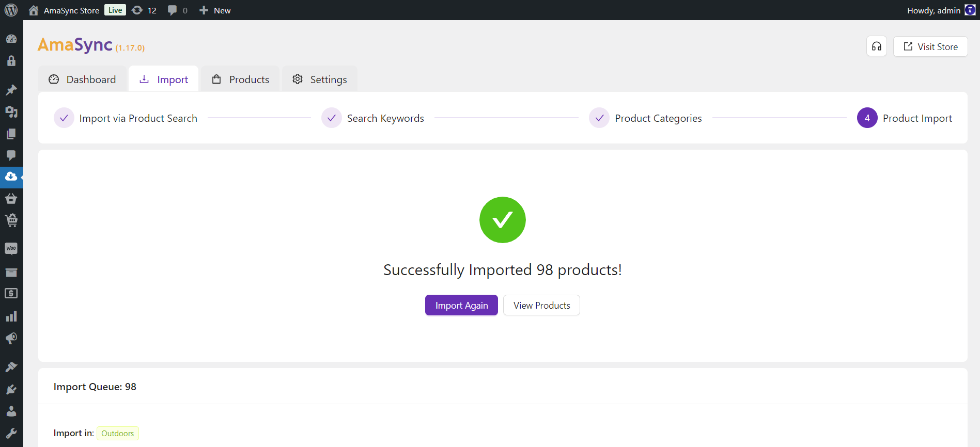Open the WooCommerce sidebar icon
The height and width of the screenshot is (447, 980).
pyautogui.click(x=11, y=249)
